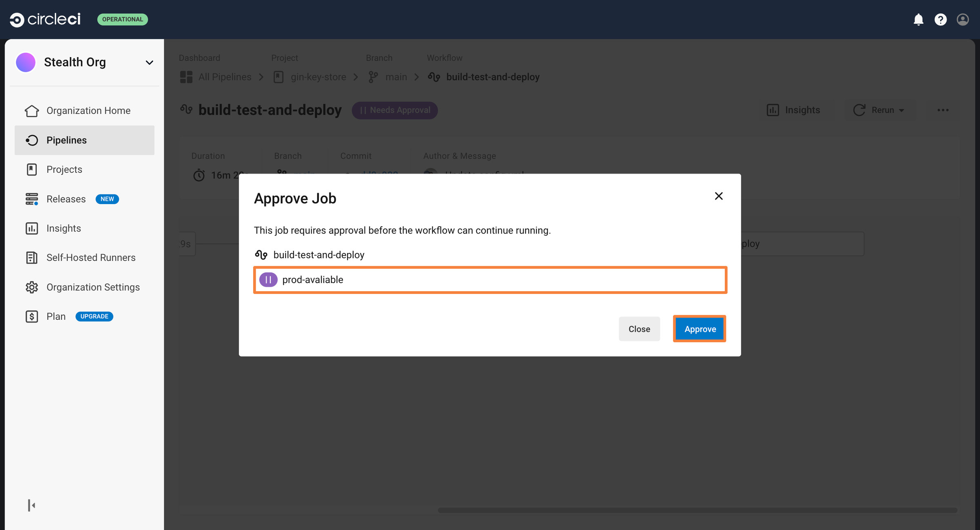This screenshot has height=530, width=980.
Task: Click the Needs Approval status badge
Action: point(394,110)
